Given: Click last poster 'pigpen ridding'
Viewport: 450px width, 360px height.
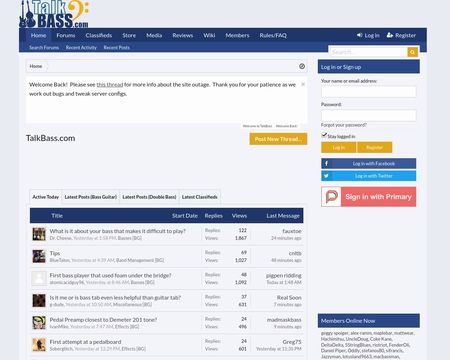Looking at the screenshot, I should click(x=284, y=275).
